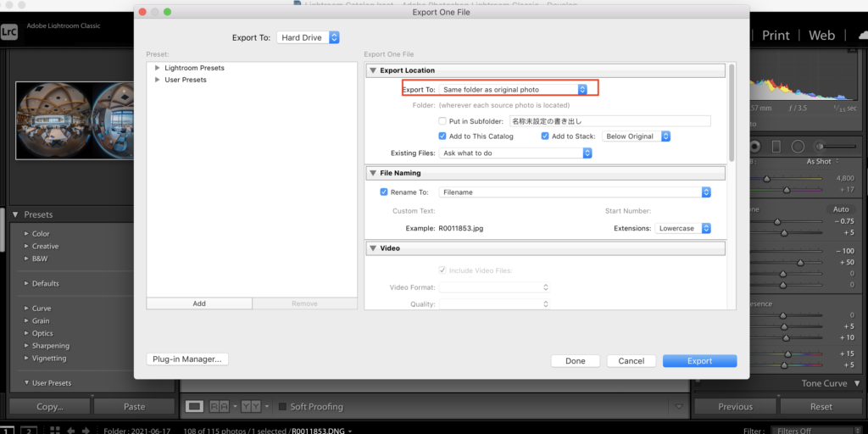The image size is (868, 434).
Task: Open the Extensions Lowercase dropdown
Action: click(682, 228)
